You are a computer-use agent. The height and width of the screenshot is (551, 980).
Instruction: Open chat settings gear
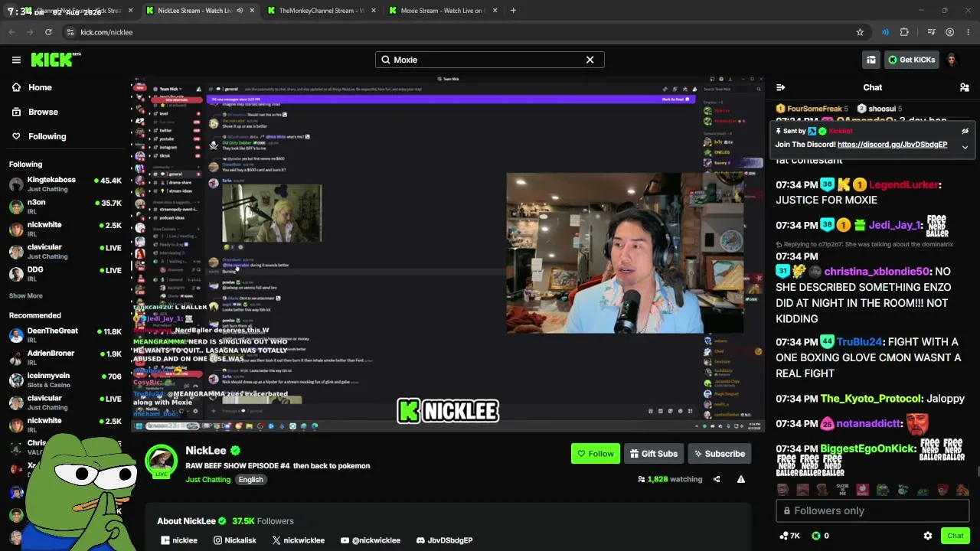click(x=928, y=536)
